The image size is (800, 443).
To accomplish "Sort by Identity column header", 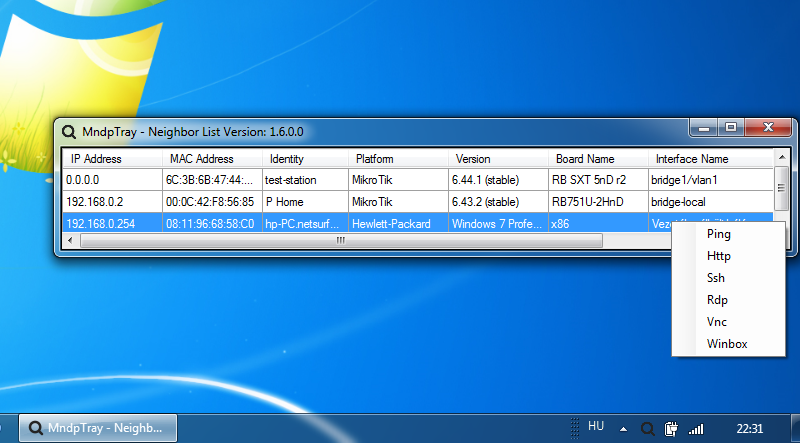I will click(305, 159).
